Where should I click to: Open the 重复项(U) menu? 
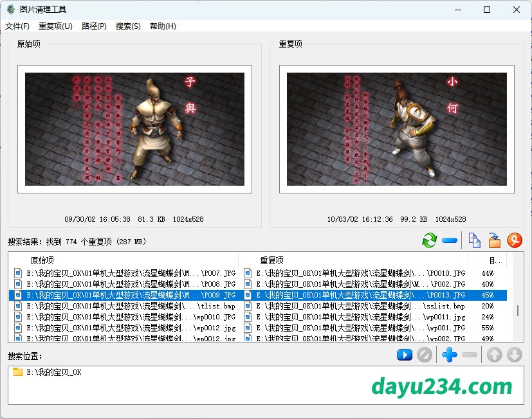point(55,26)
